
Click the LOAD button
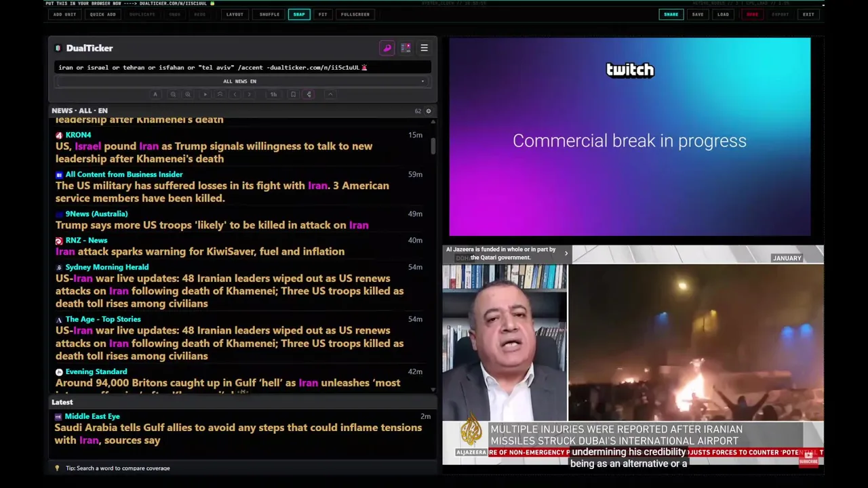724,14
